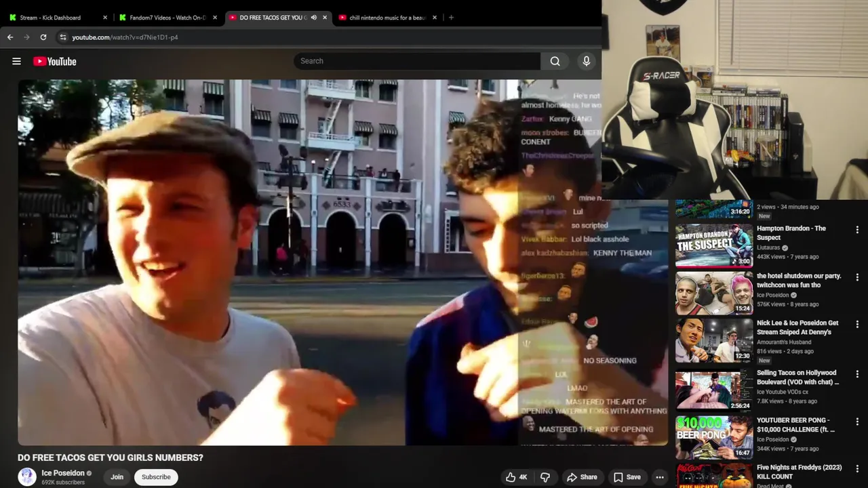Click the search magnifier button
The image size is (868, 488).
[x=555, y=61]
